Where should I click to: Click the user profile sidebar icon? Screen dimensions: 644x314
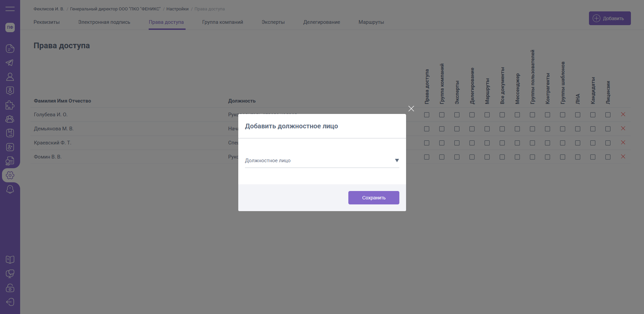[x=10, y=77]
